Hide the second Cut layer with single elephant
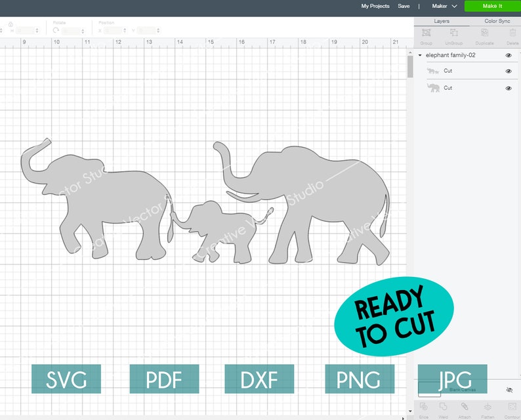The image size is (521, 420). tap(509, 89)
